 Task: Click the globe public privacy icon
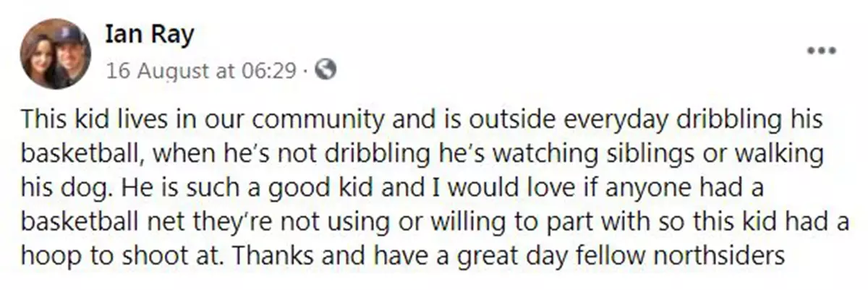[326, 70]
